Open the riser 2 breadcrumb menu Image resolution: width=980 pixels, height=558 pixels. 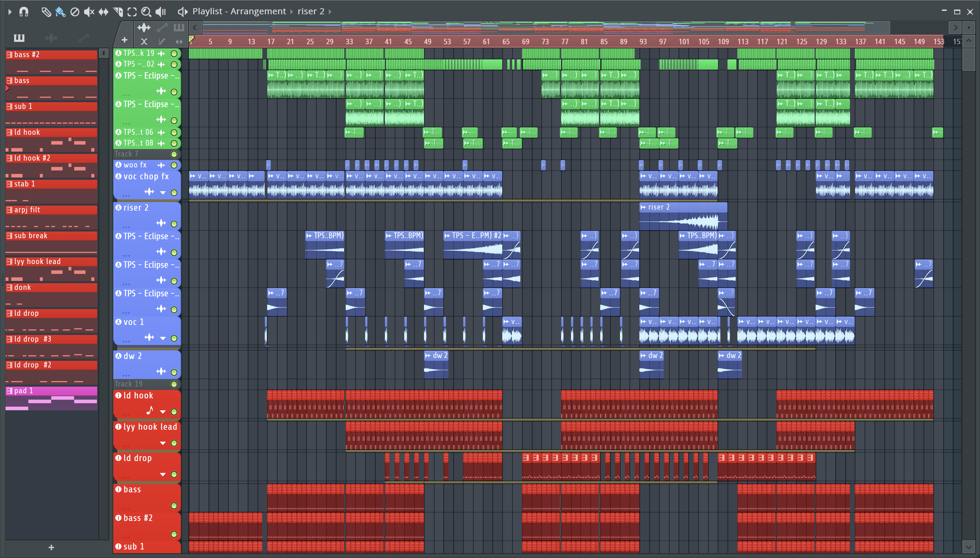311,12
